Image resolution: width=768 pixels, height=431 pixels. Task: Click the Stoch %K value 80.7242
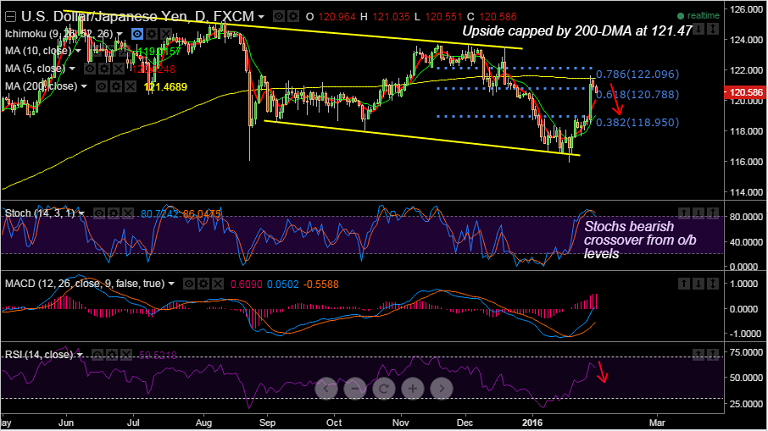pyautogui.click(x=160, y=214)
